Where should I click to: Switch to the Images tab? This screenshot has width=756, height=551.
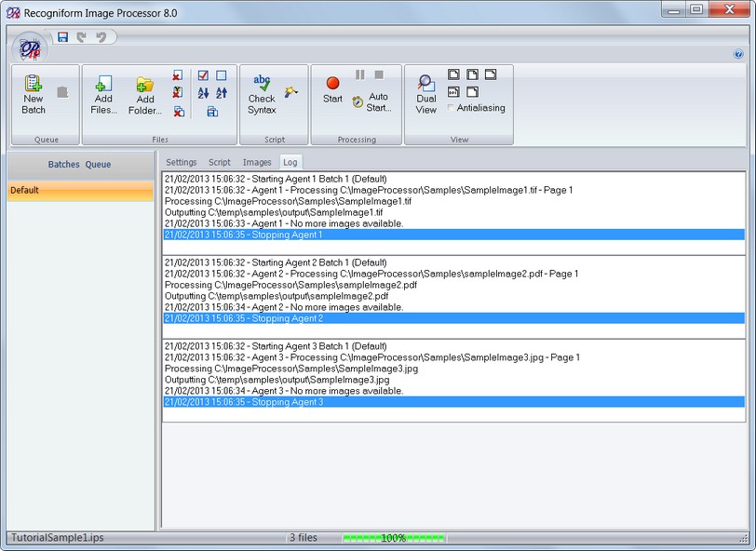click(257, 163)
